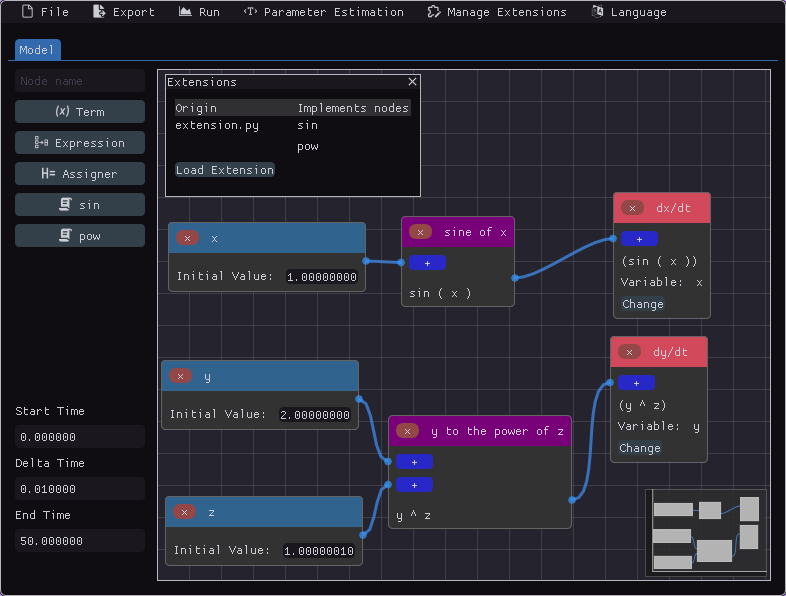Click Change button in dx/dt node

[x=643, y=304]
